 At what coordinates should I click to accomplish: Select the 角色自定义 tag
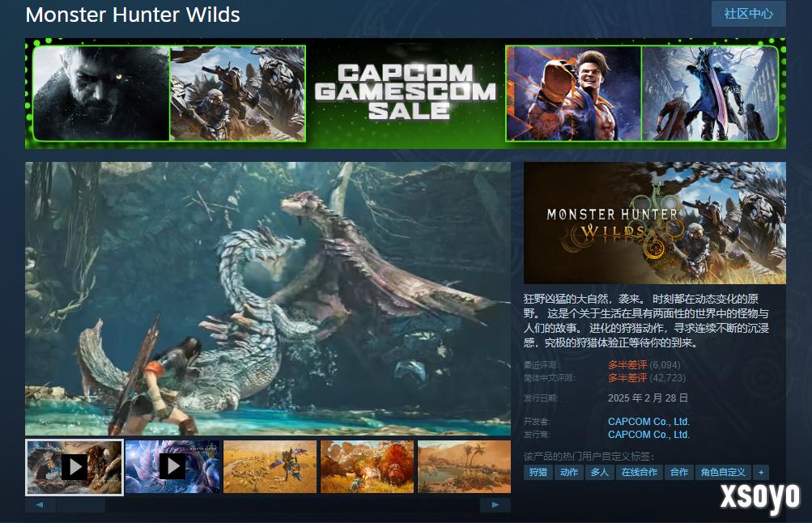pyautogui.click(x=723, y=472)
